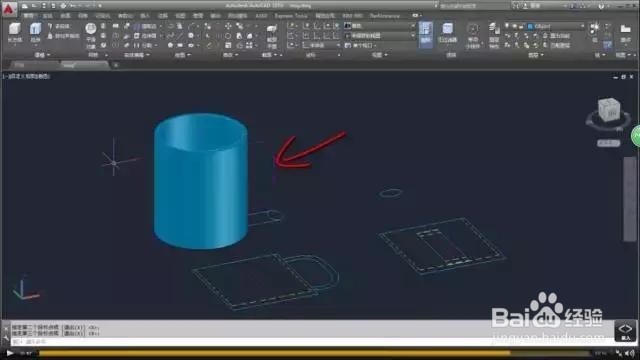Mute the video with the speaker icon
Screen dimensions: 640x360
point(631,353)
